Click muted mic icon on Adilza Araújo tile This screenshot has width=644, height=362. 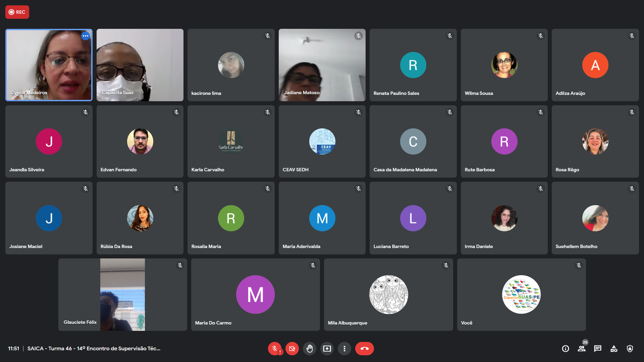tap(632, 36)
